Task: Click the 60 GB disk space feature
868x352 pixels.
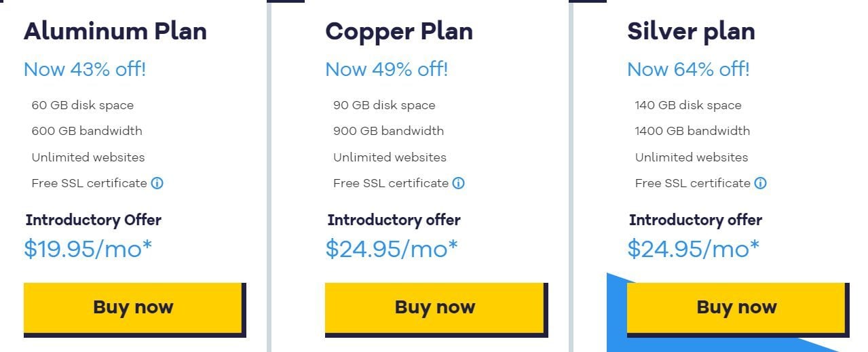Action: pos(83,105)
